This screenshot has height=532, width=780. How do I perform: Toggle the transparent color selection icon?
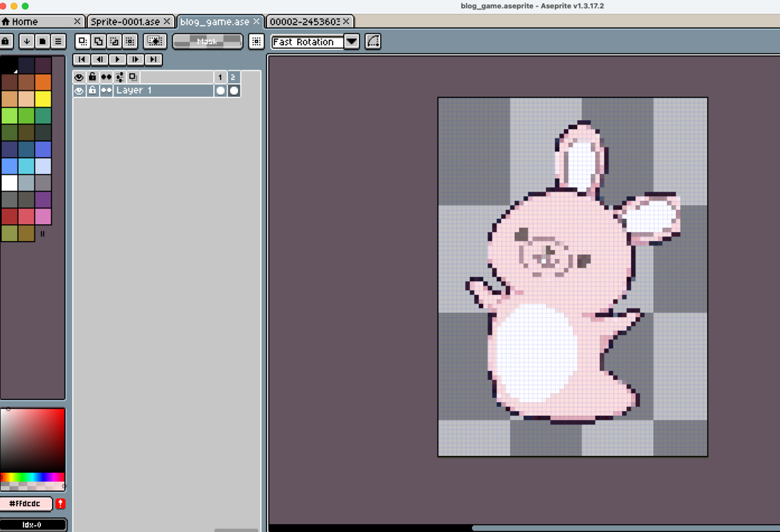point(155,41)
